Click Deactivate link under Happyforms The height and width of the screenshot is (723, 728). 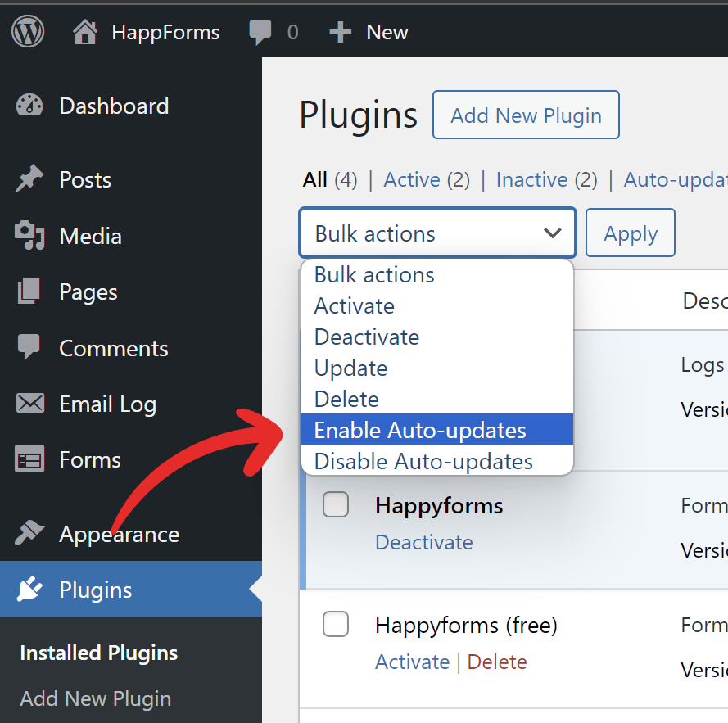tap(424, 542)
